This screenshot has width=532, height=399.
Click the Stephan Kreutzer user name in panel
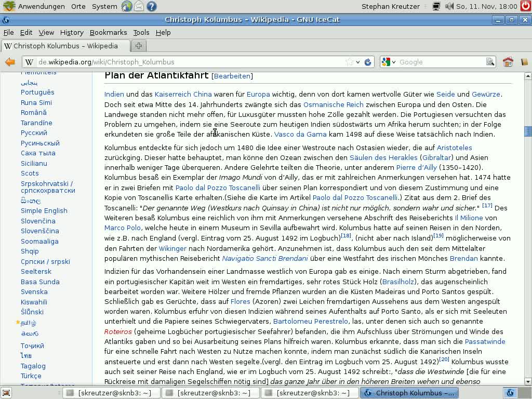(x=391, y=6)
